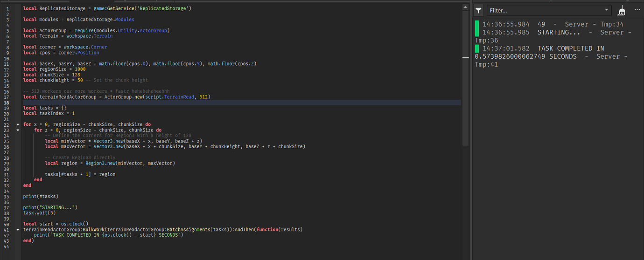
Task: Click the 'local corner = workspace.Corner' line
Action: coord(65,47)
